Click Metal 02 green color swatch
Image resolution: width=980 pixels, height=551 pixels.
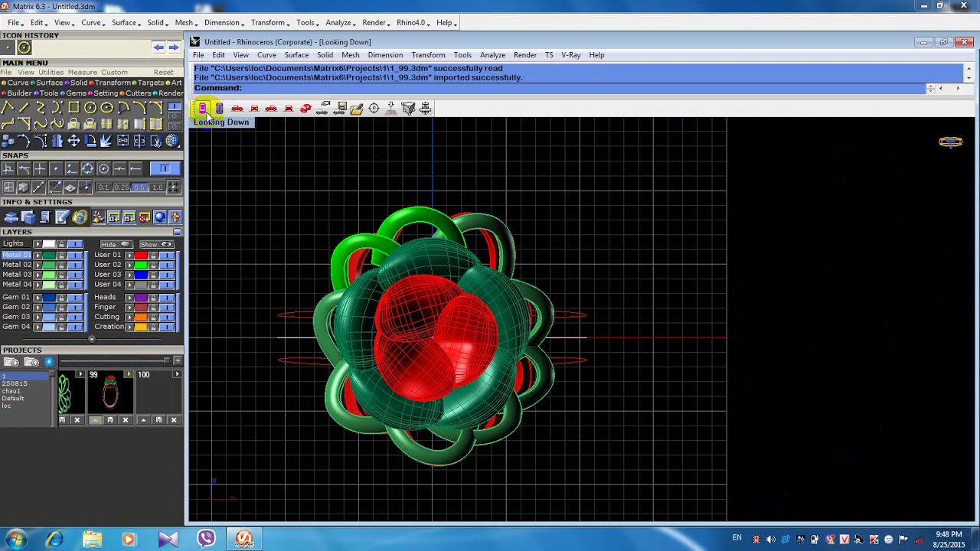click(49, 265)
